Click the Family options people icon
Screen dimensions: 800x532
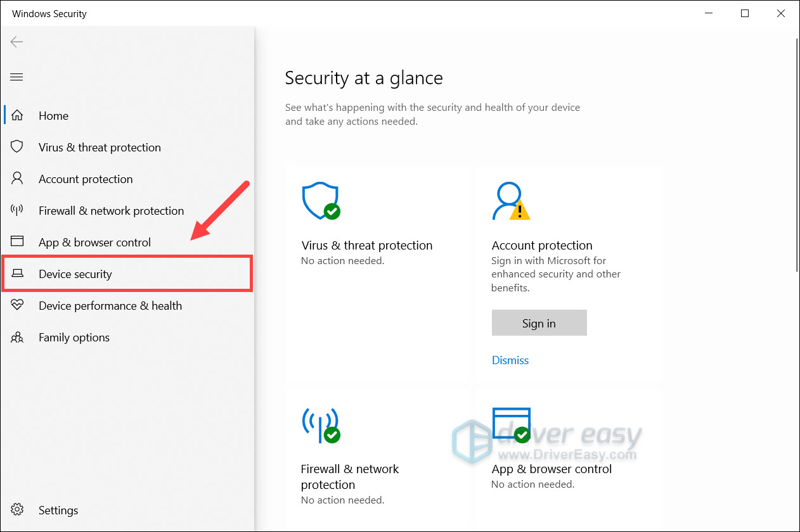[x=17, y=337]
